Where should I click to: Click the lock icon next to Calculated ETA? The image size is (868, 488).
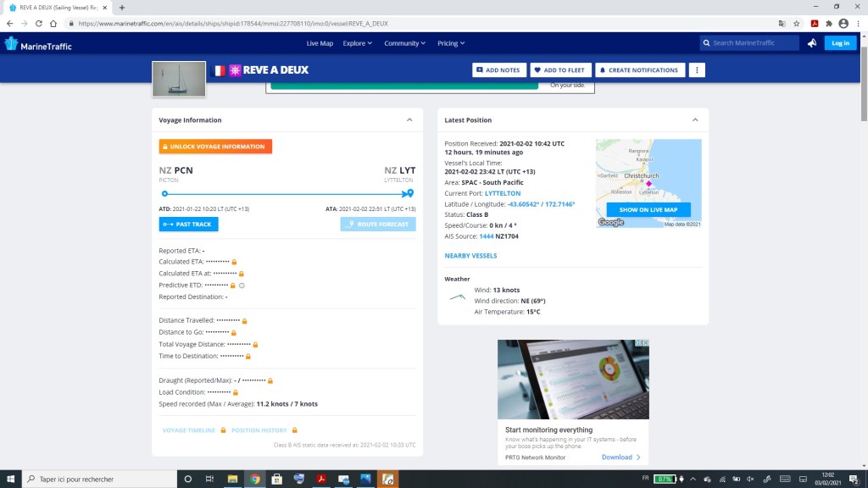click(x=234, y=262)
